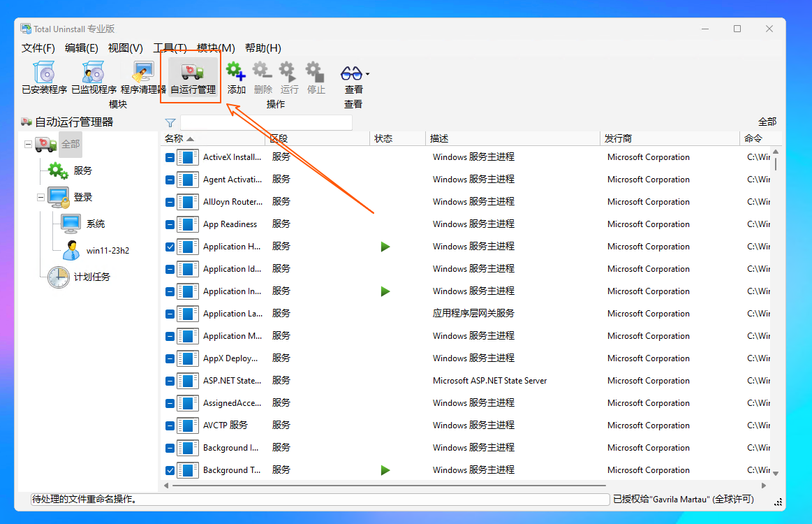Click the vertical scrollbar down arrow
The height and width of the screenshot is (524, 812).
[775, 473]
